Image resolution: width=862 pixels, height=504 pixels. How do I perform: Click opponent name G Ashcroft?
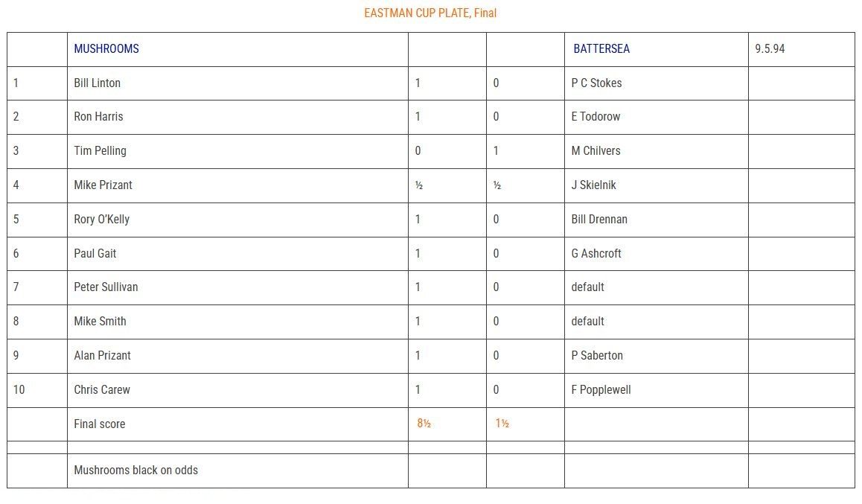pos(596,253)
